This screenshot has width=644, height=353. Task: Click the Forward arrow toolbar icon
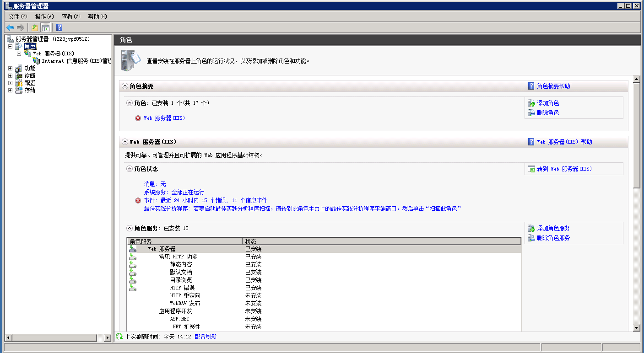pos(20,27)
